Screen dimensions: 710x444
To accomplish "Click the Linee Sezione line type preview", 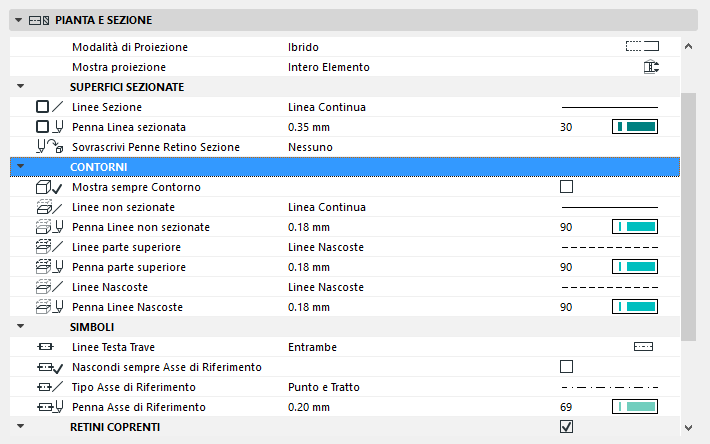I will coord(609,107).
